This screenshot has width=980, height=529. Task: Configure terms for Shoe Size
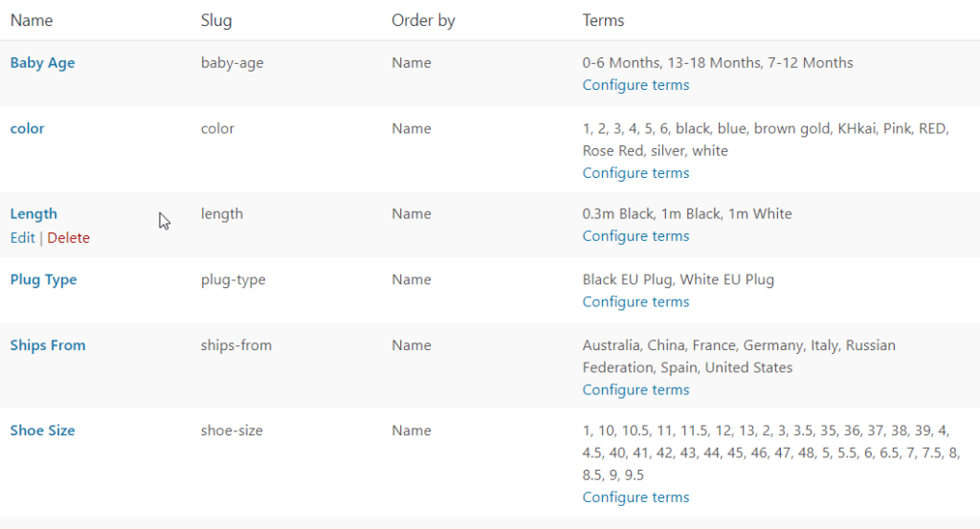point(635,497)
